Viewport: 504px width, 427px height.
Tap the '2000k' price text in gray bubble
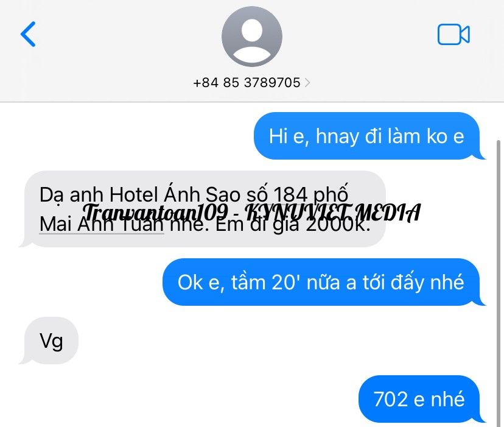coord(337,224)
